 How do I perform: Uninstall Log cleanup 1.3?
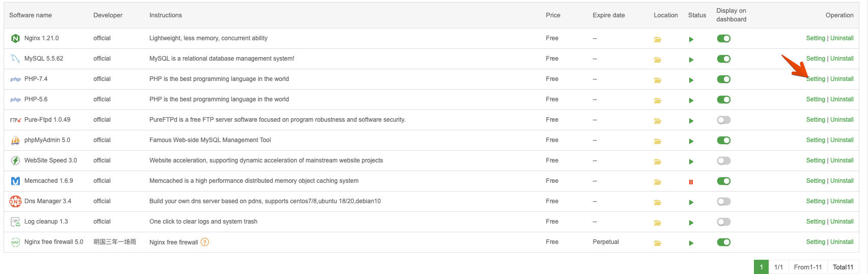point(842,222)
